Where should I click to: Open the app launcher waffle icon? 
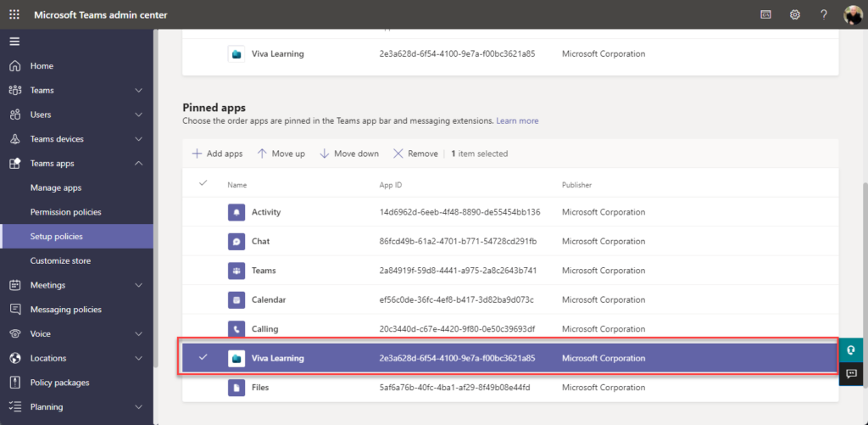(x=14, y=14)
